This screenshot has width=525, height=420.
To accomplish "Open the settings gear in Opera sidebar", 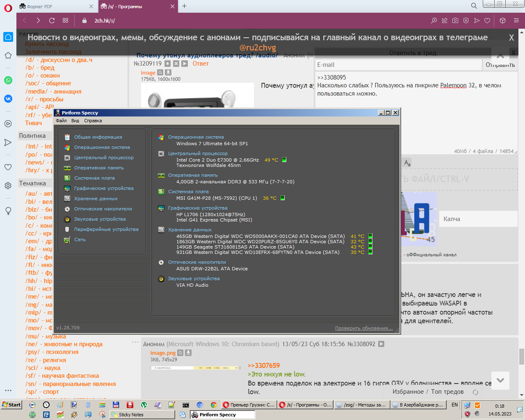I will 8,186.
